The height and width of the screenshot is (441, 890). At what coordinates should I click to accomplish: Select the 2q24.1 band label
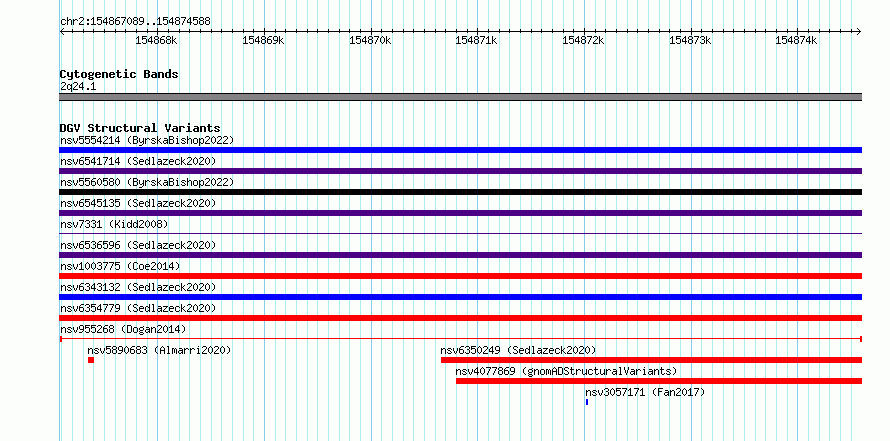pos(78,86)
